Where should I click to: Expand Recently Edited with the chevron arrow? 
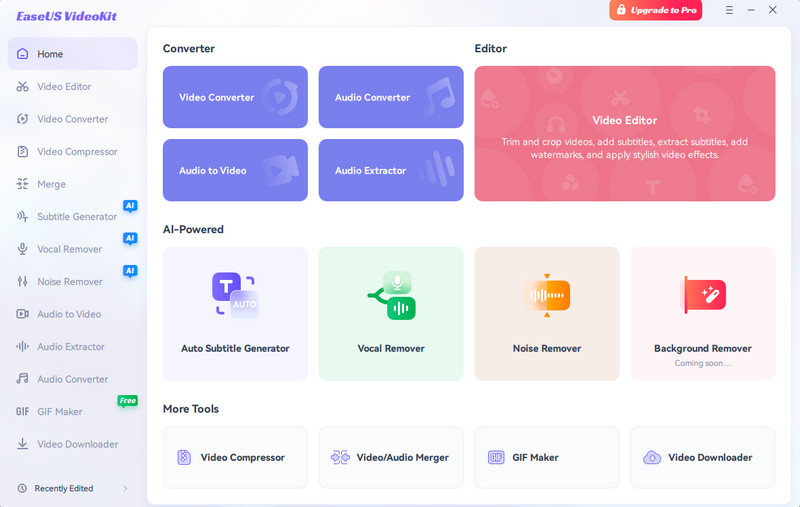pos(125,489)
